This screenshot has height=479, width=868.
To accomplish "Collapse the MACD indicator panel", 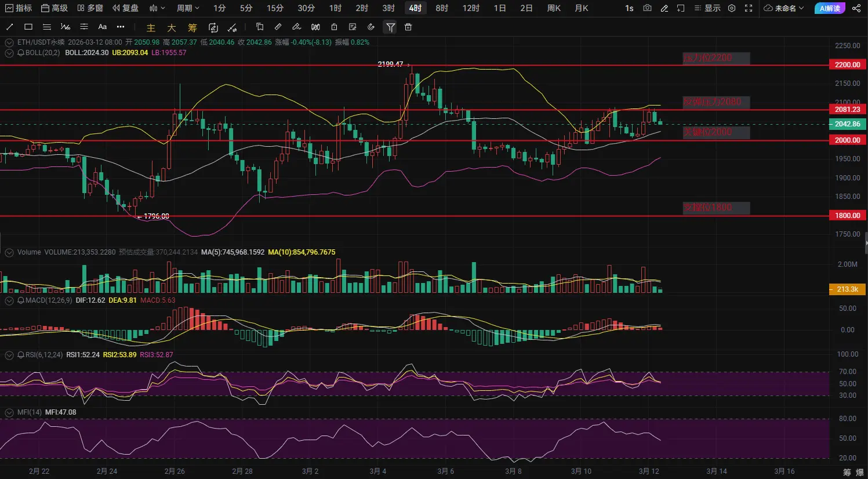I will click(9, 300).
